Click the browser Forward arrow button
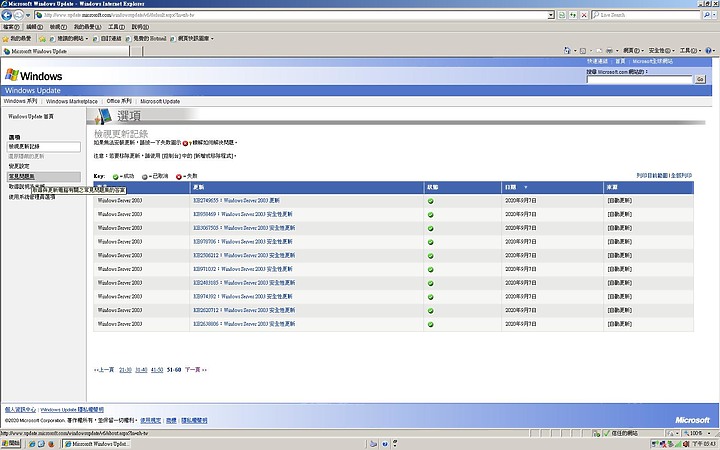This screenshot has height=450, width=720. pyautogui.click(x=18, y=15)
